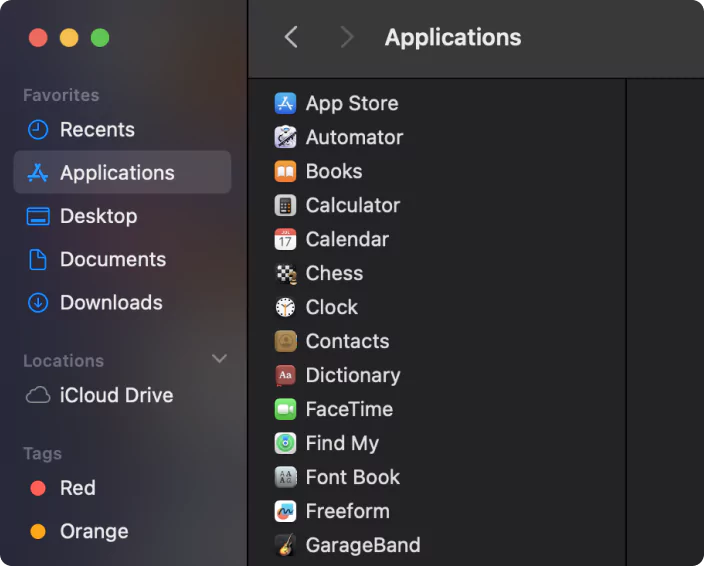Screen dimensions: 704x566
Task: Select the Red tag dot
Action: coord(38,488)
